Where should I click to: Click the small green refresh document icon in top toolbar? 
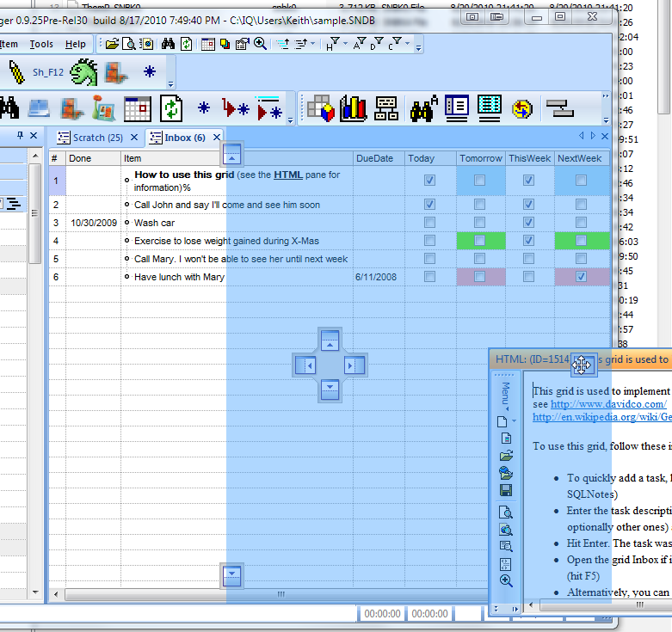coord(187,44)
